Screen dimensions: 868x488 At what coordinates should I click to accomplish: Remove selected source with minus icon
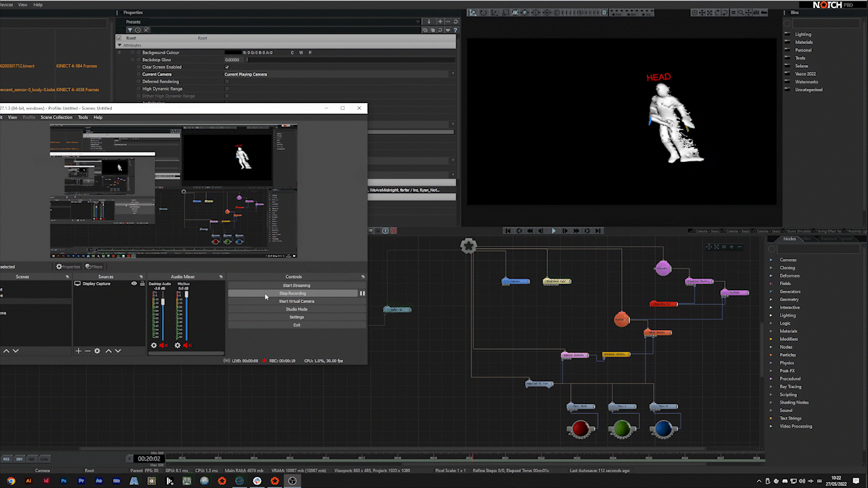[87, 350]
